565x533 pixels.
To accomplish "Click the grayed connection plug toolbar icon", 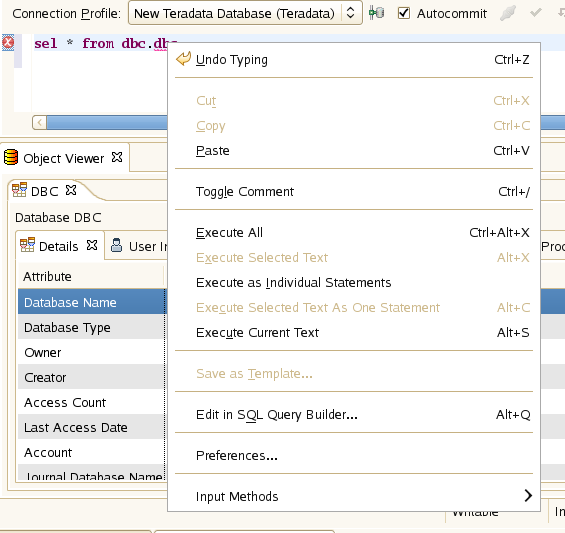I will [x=508, y=13].
